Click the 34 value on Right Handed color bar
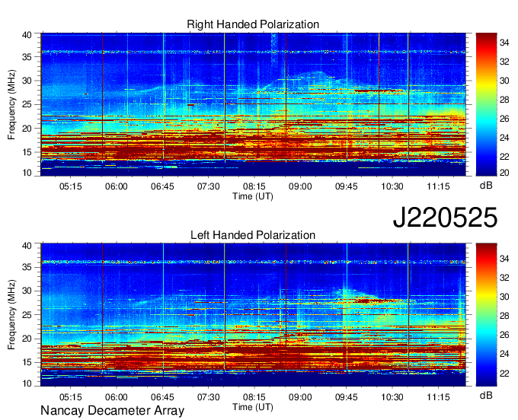The image size is (518, 420). click(504, 43)
